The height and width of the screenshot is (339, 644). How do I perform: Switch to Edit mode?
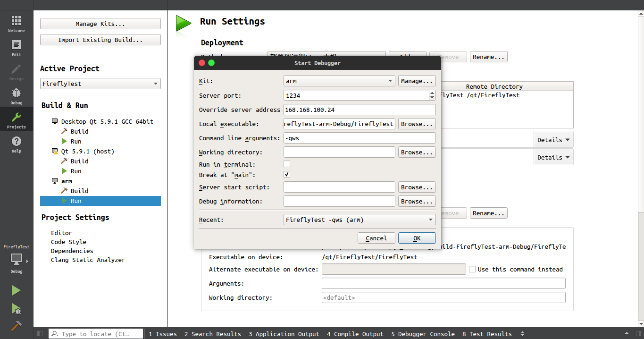click(17, 48)
